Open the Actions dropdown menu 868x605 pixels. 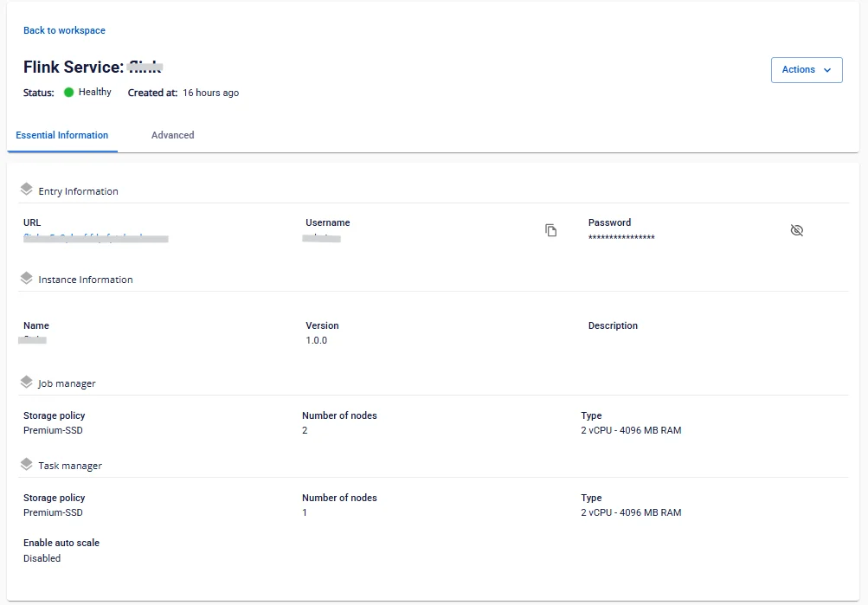[x=807, y=70]
